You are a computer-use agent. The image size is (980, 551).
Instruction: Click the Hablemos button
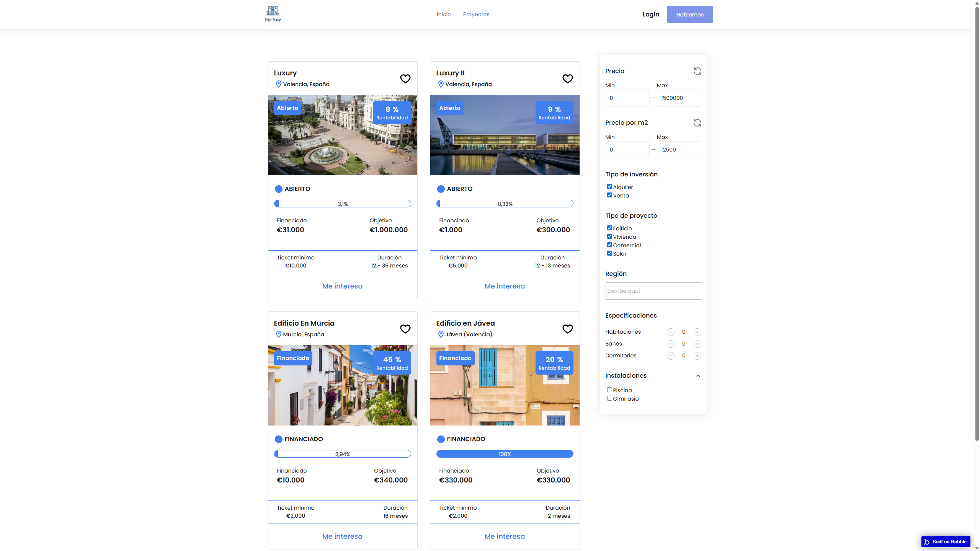690,14
